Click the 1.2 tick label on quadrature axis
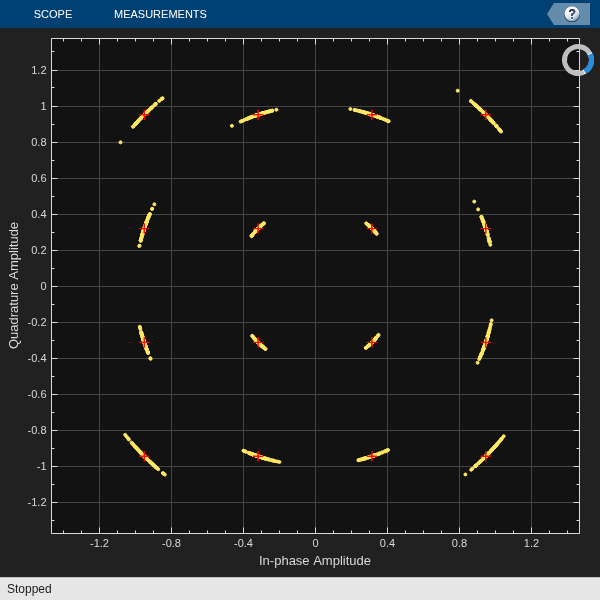600x600 pixels. (39, 70)
